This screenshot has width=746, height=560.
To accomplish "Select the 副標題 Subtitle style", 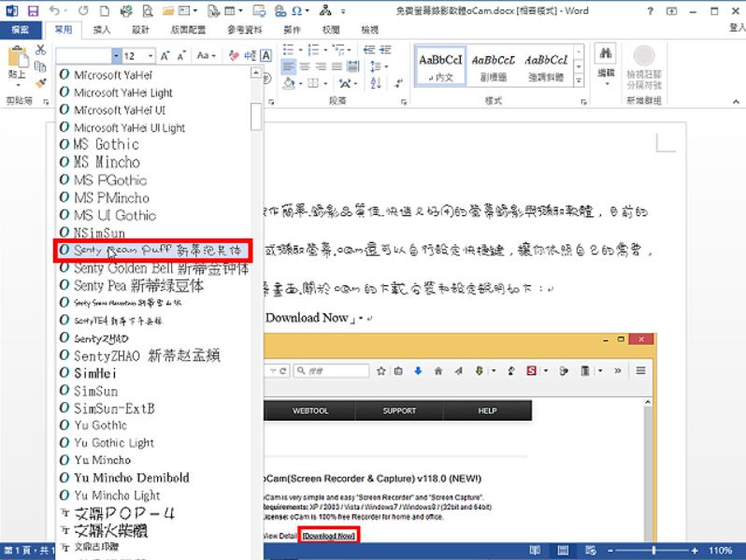I will [x=494, y=66].
